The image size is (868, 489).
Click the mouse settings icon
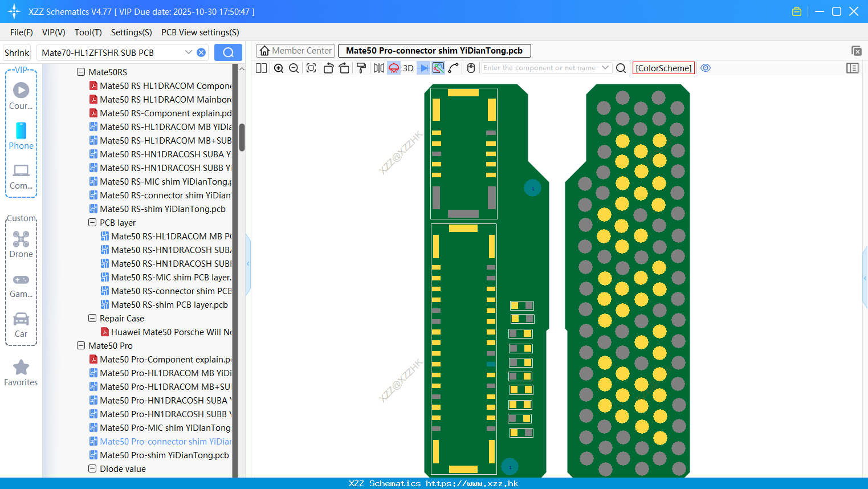click(471, 68)
